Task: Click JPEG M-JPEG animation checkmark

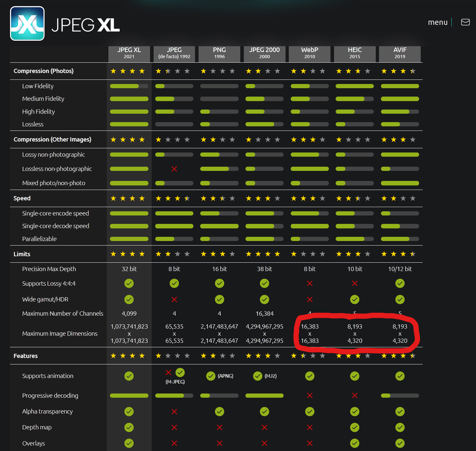Action: (x=180, y=372)
